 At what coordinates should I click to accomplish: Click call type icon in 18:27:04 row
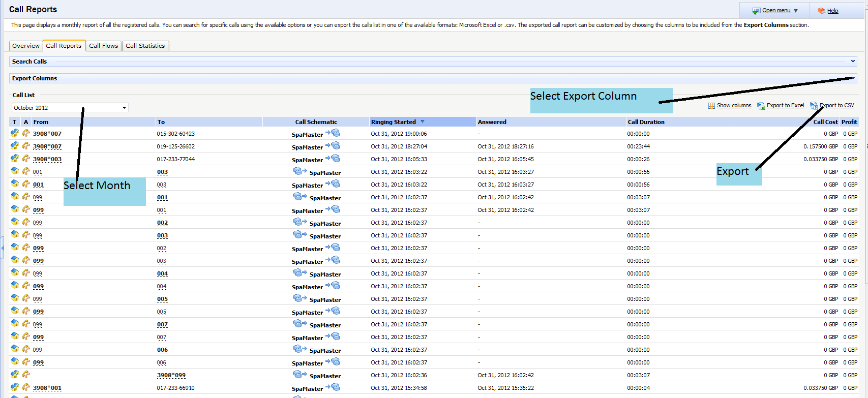pyautogui.click(x=15, y=146)
